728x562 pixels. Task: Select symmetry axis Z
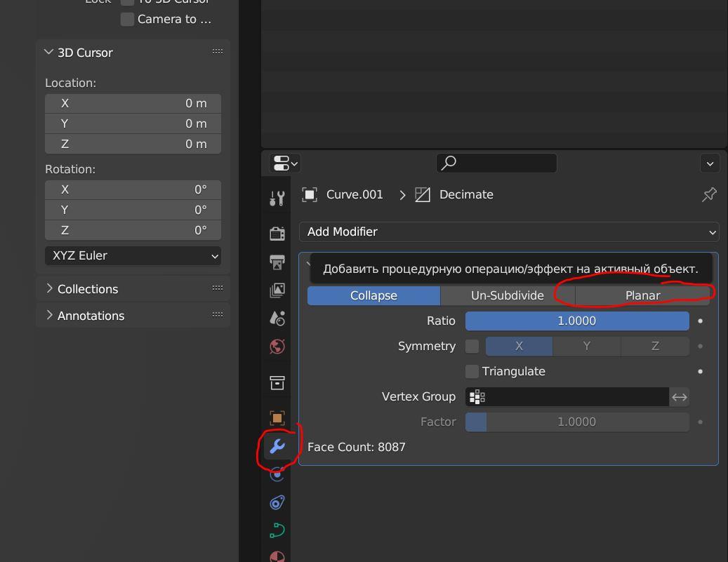coord(655,346)
